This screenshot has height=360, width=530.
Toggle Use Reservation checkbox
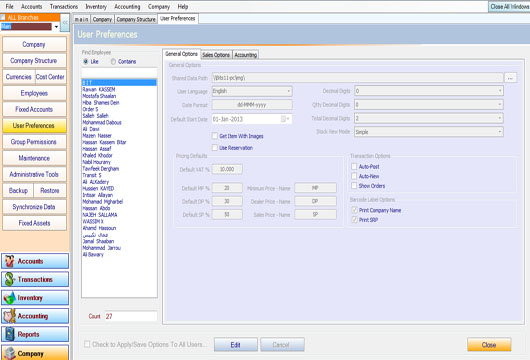[x=215, y=148]
